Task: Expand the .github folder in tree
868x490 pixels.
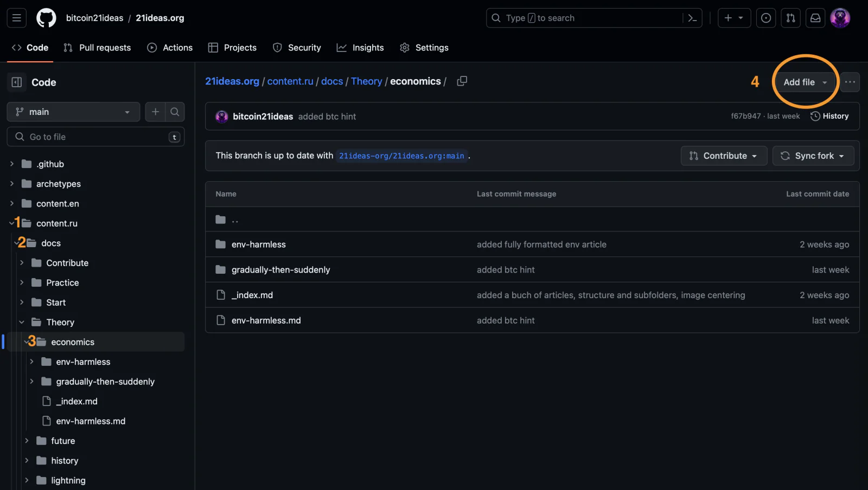Action: point(12,164)
